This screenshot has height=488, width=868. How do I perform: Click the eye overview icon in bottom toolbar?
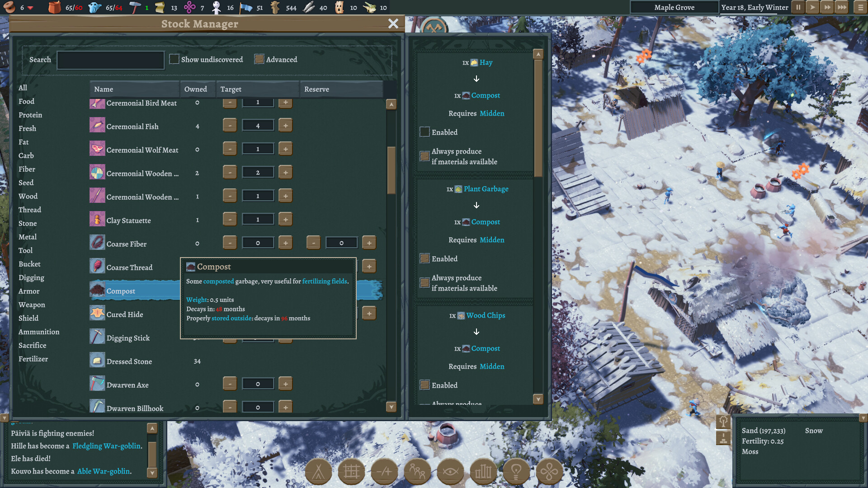coord(451,471)
